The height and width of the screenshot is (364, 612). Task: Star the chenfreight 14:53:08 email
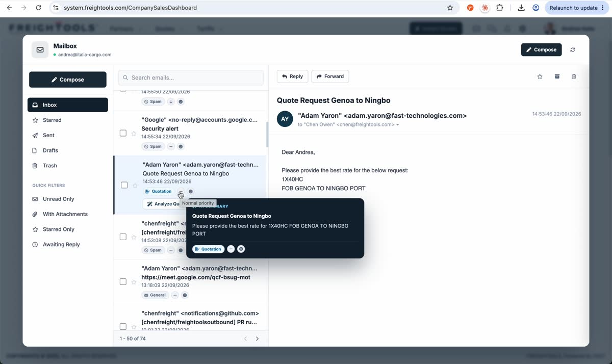(x=134, y=238)
